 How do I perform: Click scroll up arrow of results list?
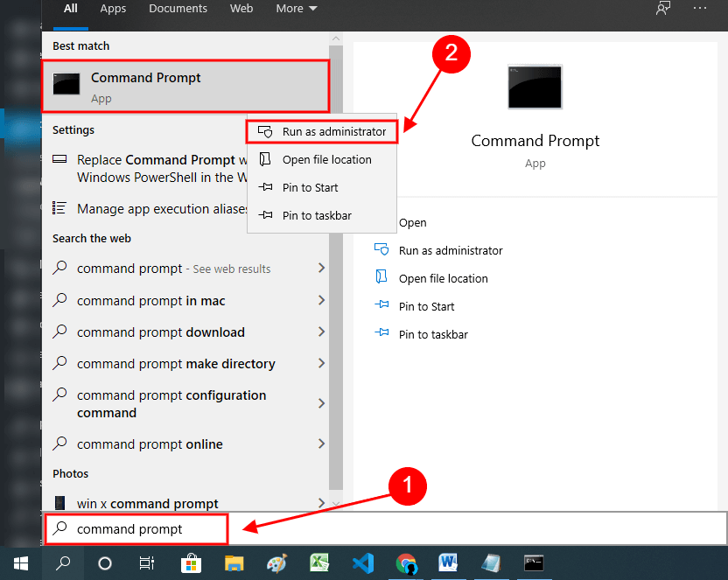coord(336,38)
